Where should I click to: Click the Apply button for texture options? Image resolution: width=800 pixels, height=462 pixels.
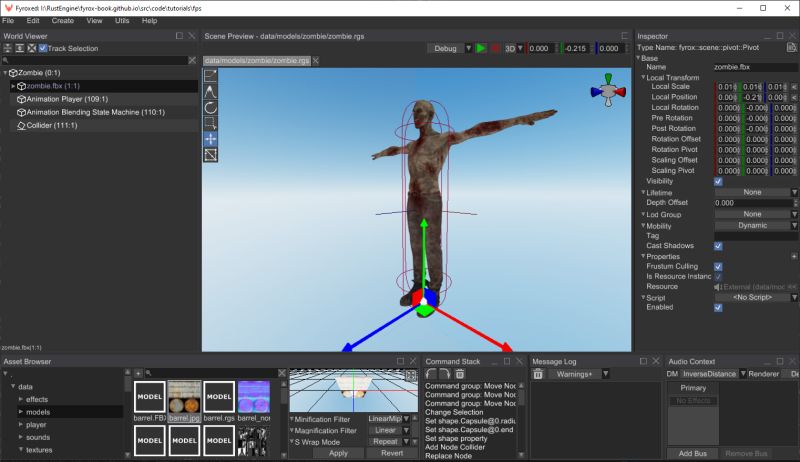[x=338, y=453]
